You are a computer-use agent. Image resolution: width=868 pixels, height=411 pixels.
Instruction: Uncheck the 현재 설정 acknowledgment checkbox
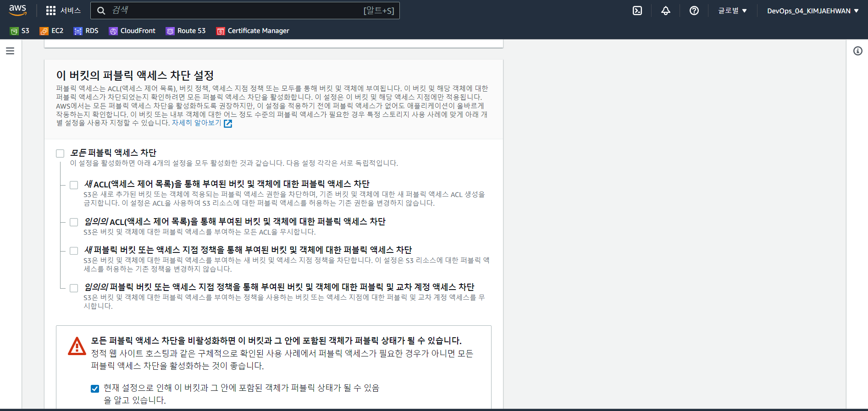(x=95, y=389)
